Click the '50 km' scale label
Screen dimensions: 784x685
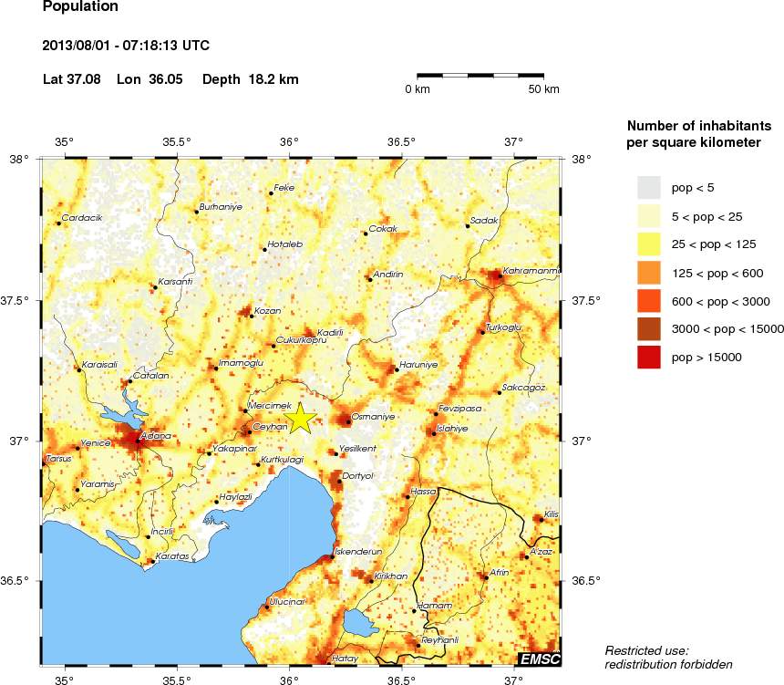pyautogui.click(x=544, y=89)
